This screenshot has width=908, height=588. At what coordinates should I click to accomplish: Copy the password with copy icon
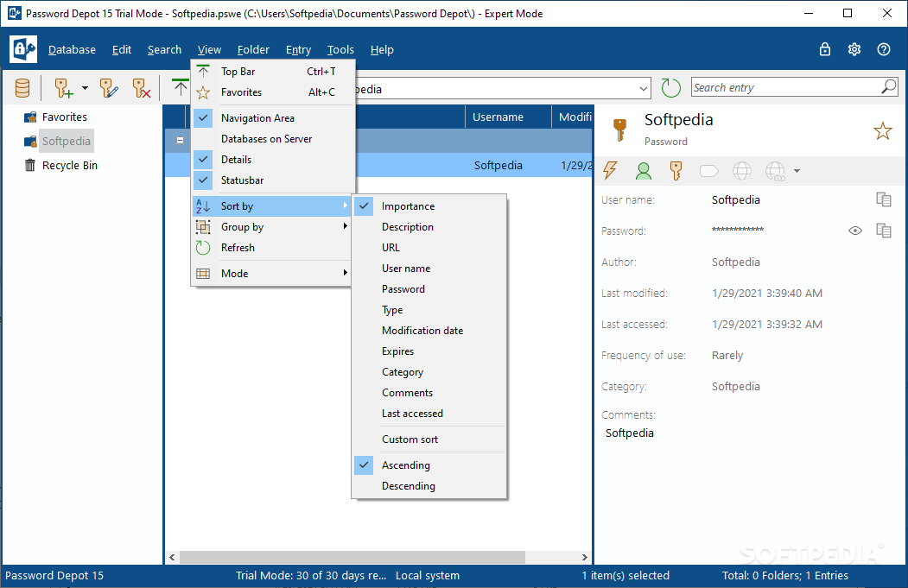pyautogui.click(x=884, y=231)
